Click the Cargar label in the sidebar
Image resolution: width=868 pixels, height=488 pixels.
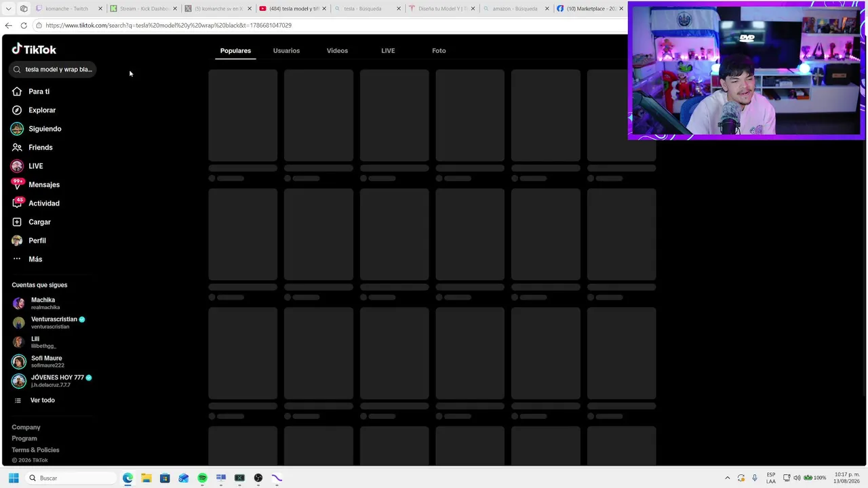click(x=39, y=222)
